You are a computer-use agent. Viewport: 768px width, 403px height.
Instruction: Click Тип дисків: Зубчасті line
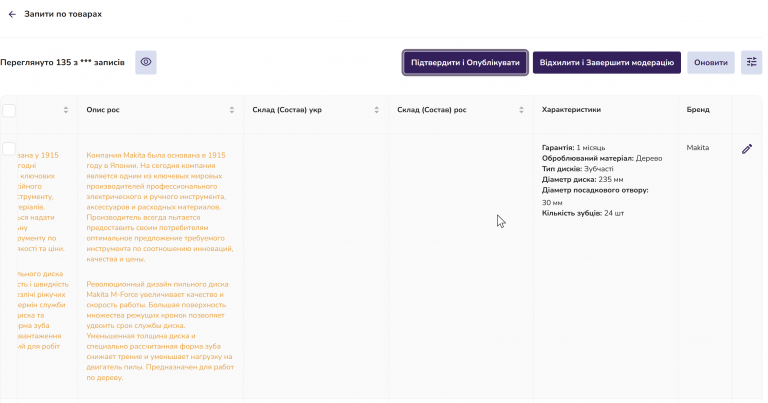pos(577,169)
